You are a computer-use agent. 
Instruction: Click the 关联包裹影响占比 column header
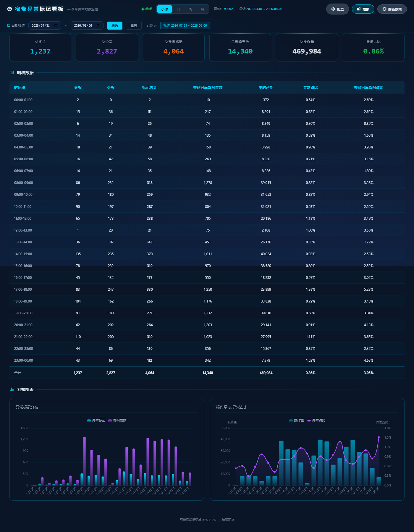(368, 88)
